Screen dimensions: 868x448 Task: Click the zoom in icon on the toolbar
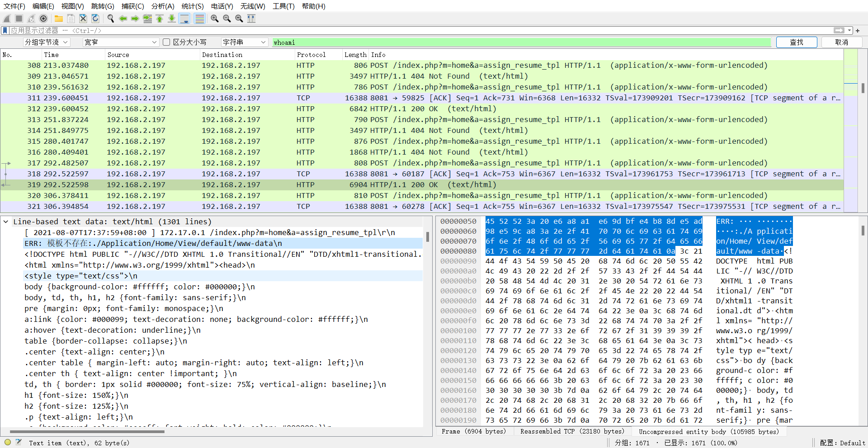pos(214,19)
